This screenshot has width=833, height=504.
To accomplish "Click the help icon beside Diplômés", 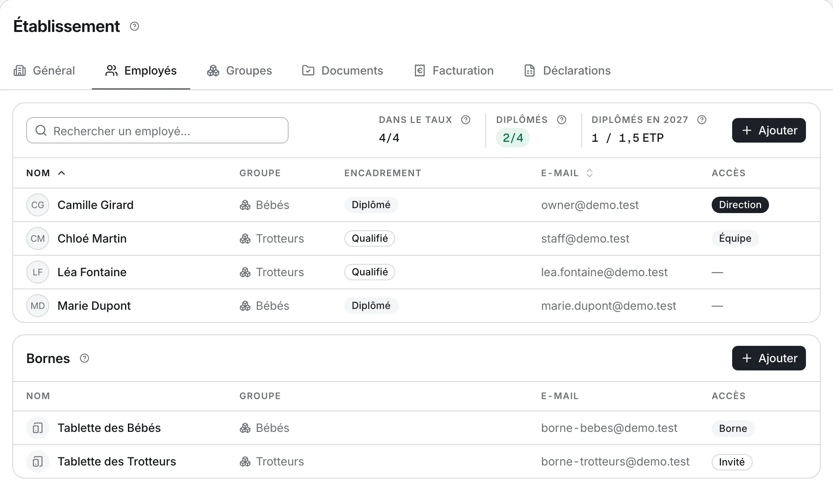I will click(562, 120).
